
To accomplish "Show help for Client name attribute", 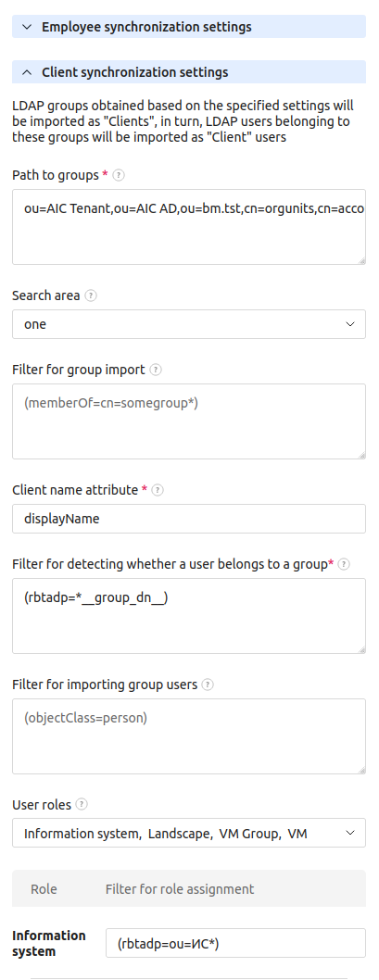I will tap(158, 491).
